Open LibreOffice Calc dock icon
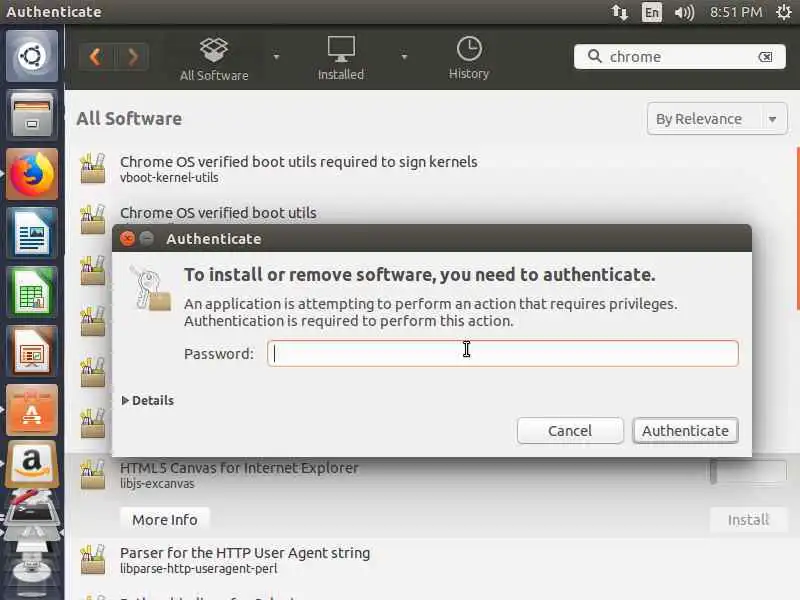 [x=32, y=292]
